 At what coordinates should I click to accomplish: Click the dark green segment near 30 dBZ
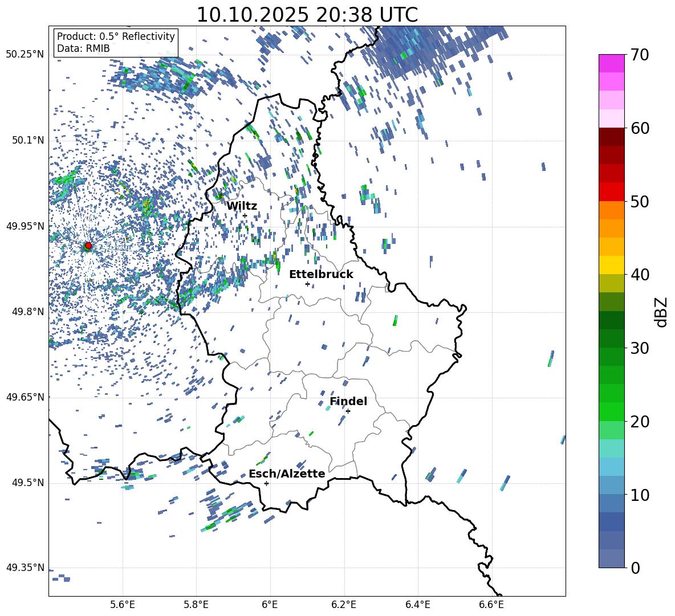[611, 338]
